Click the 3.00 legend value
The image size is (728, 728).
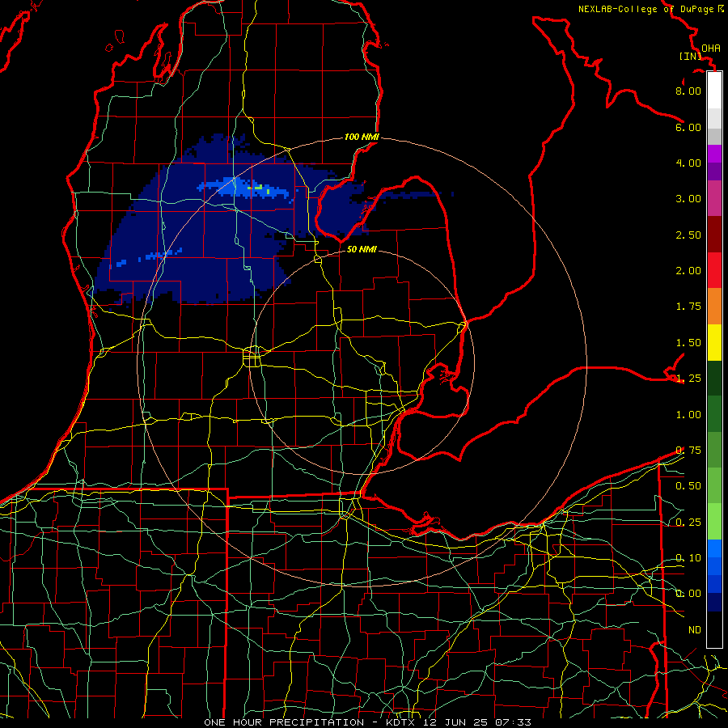pos(688,199)
